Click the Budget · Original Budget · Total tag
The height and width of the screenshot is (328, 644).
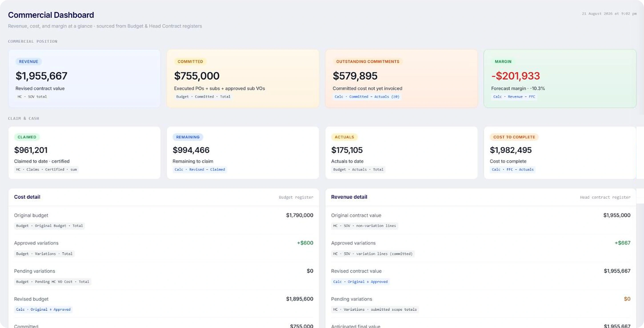click(x=50, y=226)
